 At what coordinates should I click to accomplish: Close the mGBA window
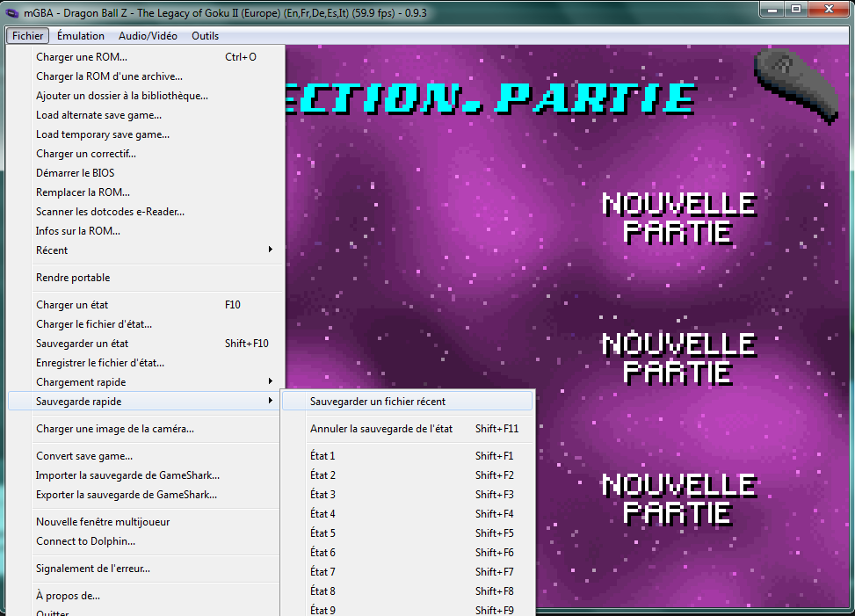829,10
